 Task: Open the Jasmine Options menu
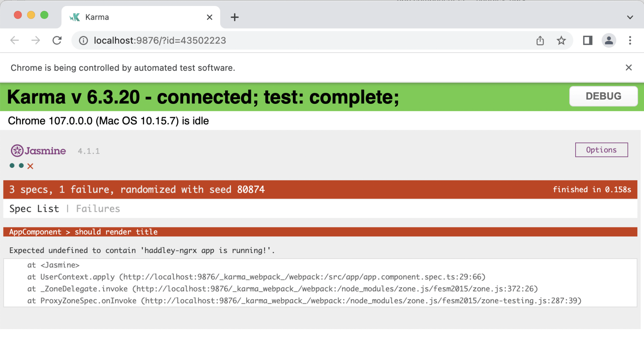(x=601, y=150)
